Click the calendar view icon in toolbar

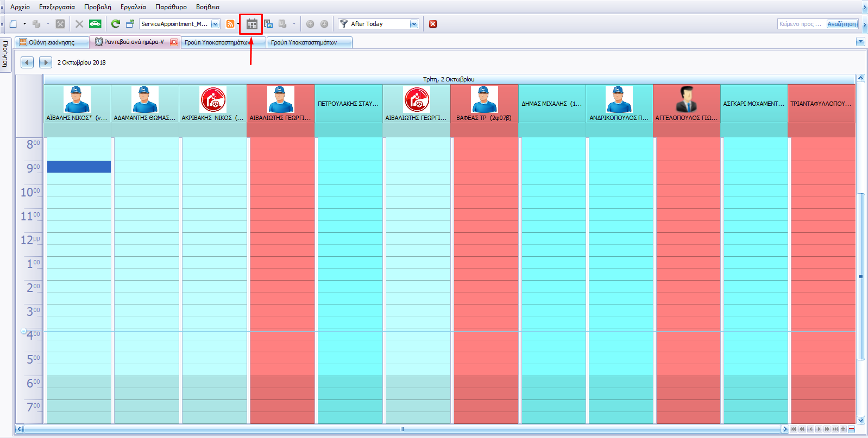tap(251, 24)
